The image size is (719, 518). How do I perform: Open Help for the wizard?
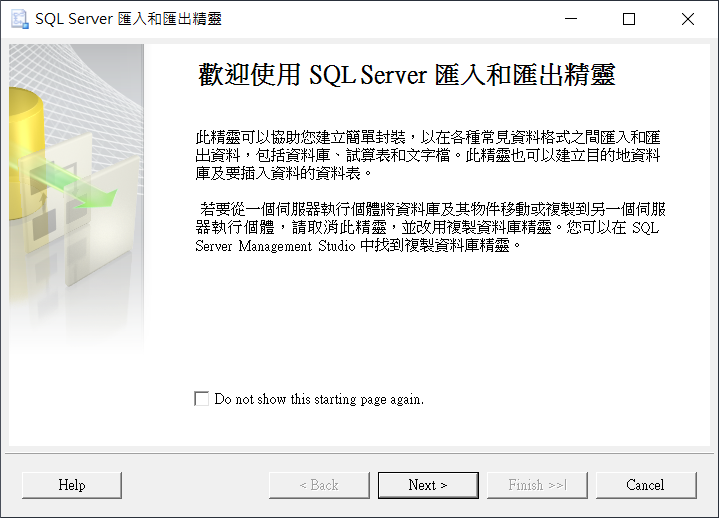pos(72,485)
